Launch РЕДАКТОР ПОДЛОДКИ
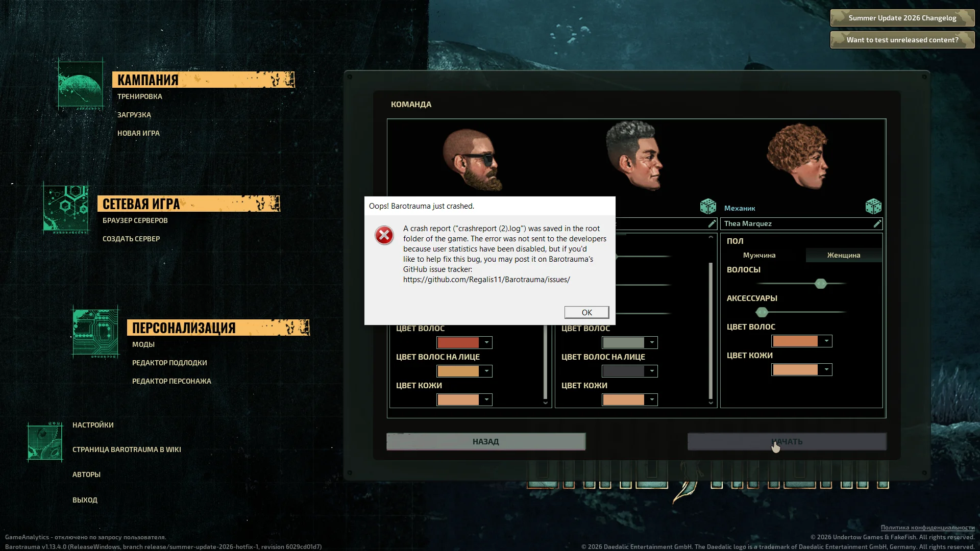Screen dimensions: 980x551 click(169, 363)
